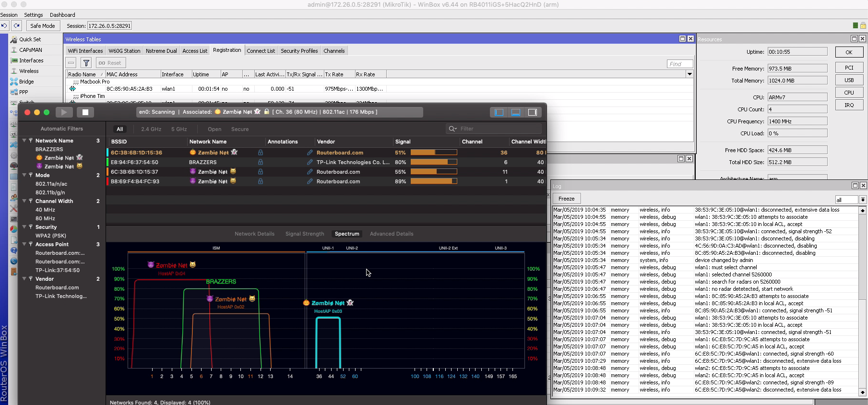This screenshot has width=868, height=405.
Task: Open Quick Set in the sidebar
Action: [30, 39]
